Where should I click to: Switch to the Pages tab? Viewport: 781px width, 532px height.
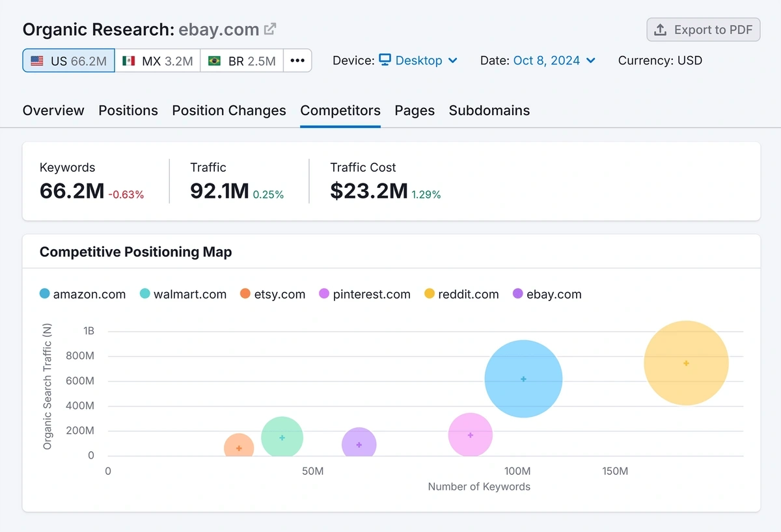tap(415, 111)
